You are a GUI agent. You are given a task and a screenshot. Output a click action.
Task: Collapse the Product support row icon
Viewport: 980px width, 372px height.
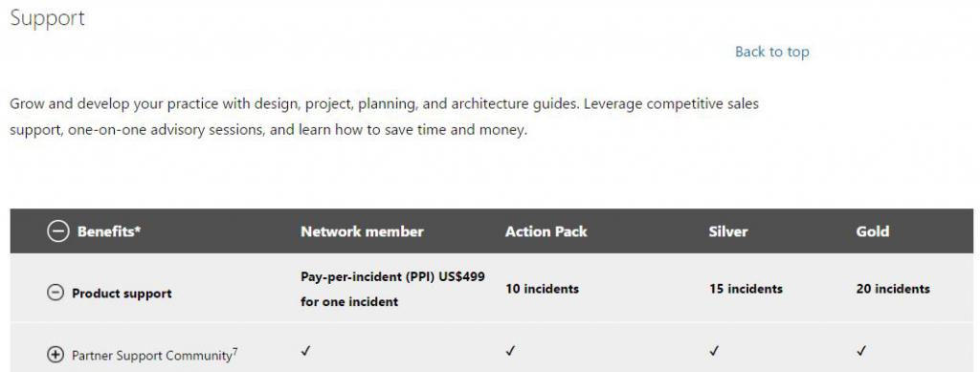pyautogui.click(x=56, y=293)
